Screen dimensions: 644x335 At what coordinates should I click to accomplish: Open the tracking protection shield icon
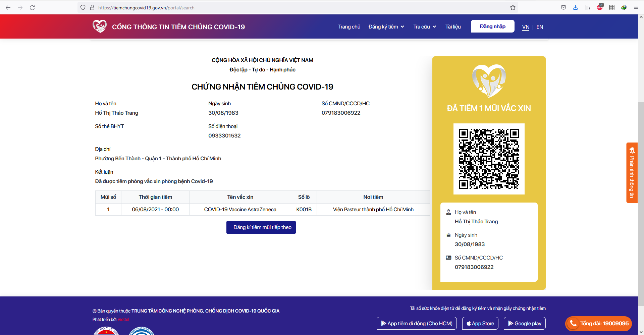[83, 7]
